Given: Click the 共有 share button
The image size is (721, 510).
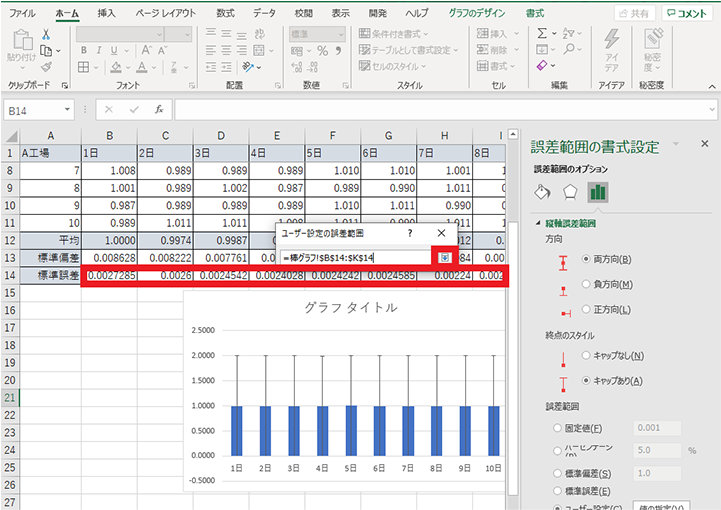Looking at the screenshot, I should (635, 13).
